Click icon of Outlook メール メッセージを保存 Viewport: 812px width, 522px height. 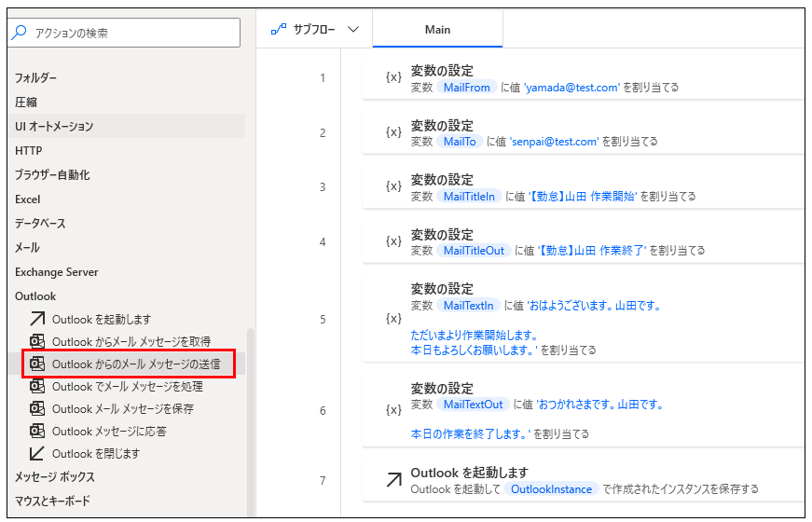point(37,408)
